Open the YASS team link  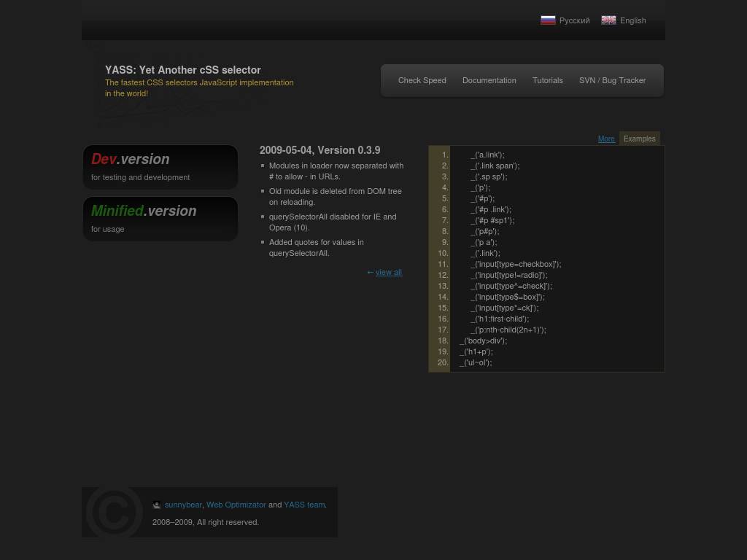[303, 505]
